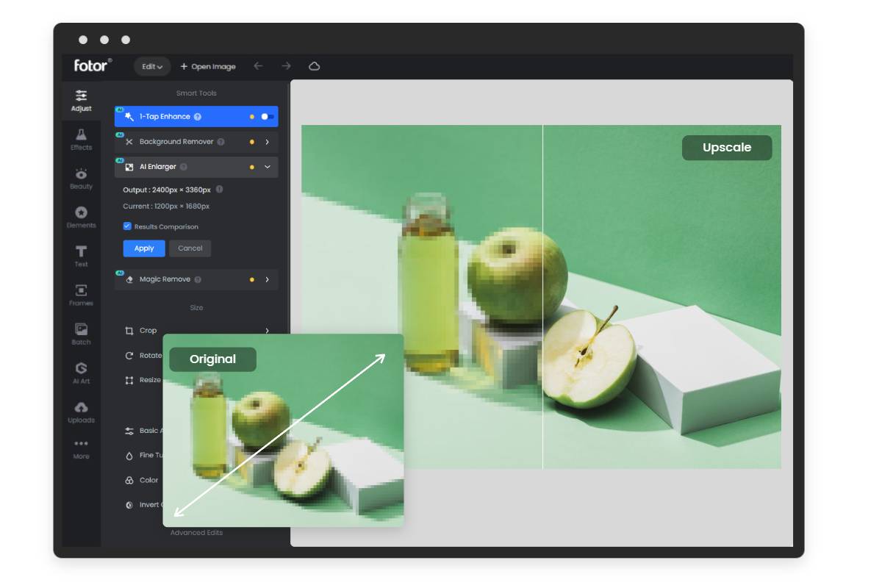This screenshot has height=588, width=882.
Task: Collapse the AI Enlarger section
Action: (x=267, y=167)
